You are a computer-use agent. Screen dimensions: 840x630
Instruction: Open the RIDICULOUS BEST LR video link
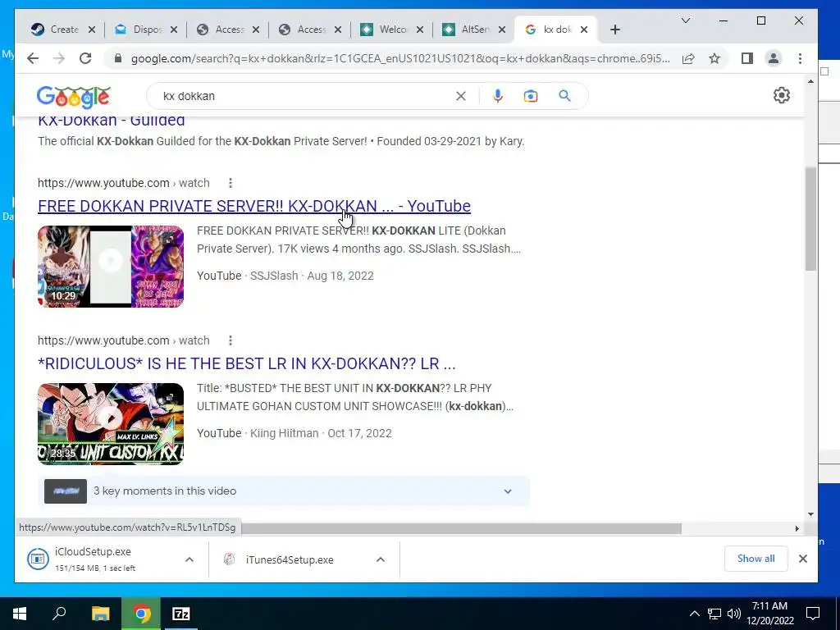point(246,363)
